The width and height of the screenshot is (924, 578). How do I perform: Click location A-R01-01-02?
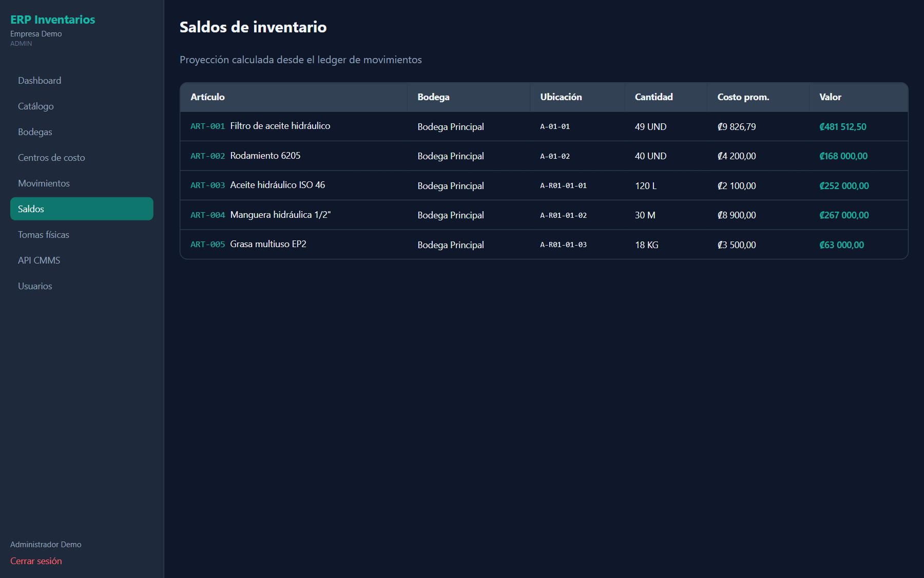(563, 215)
